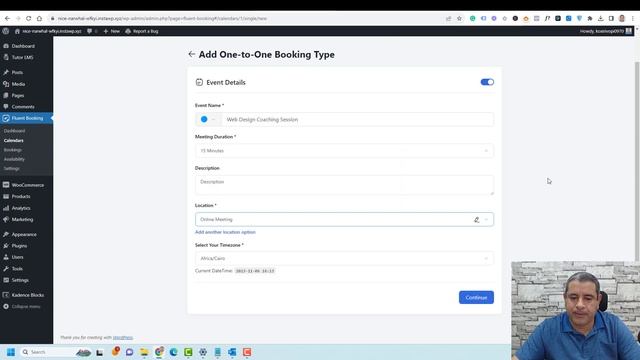Open the Location Online Meeting dropdown

[344, 219]
